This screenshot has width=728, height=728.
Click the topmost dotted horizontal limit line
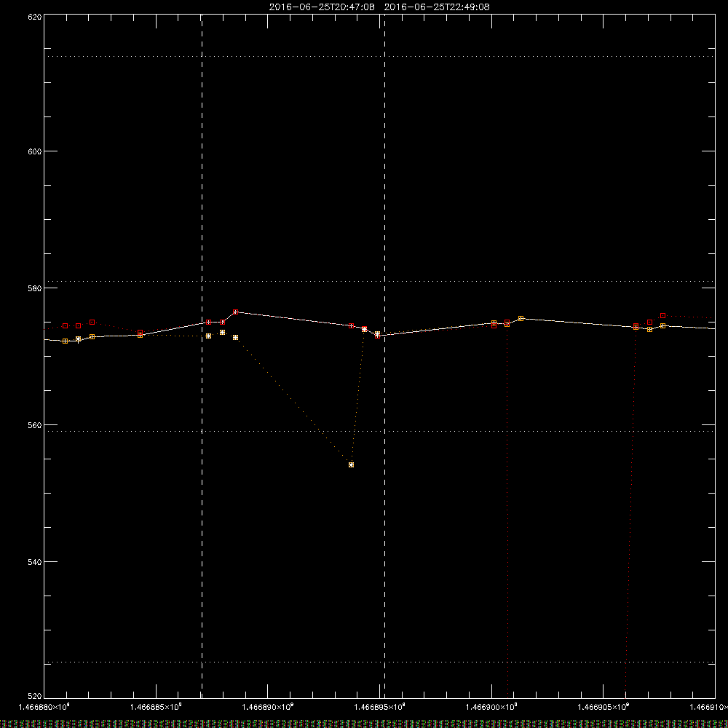[x=379, y=57]
